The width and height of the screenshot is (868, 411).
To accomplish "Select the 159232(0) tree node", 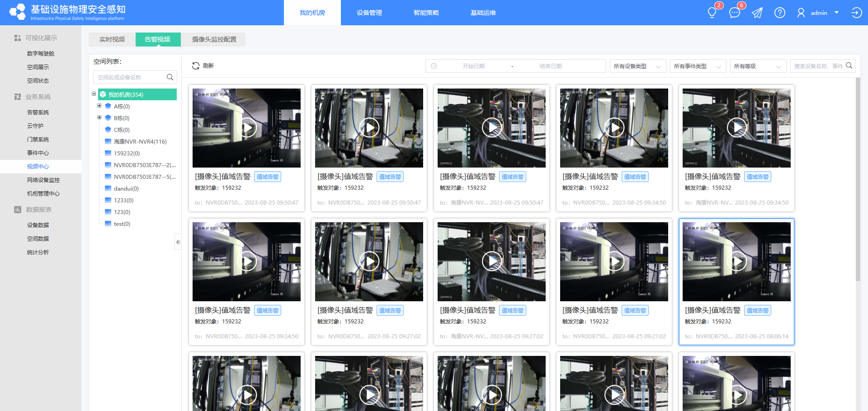I will [x=127, y=153].
